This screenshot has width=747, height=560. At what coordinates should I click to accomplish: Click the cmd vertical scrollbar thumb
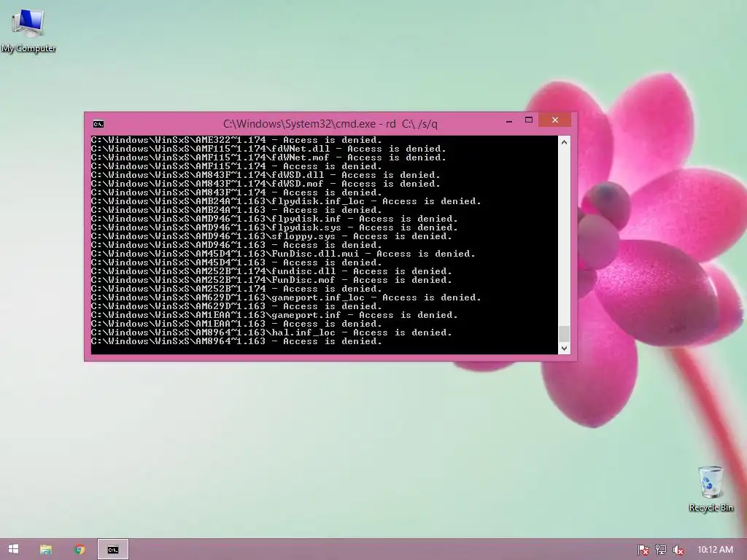pyautogui.click(x=564, y=334)
